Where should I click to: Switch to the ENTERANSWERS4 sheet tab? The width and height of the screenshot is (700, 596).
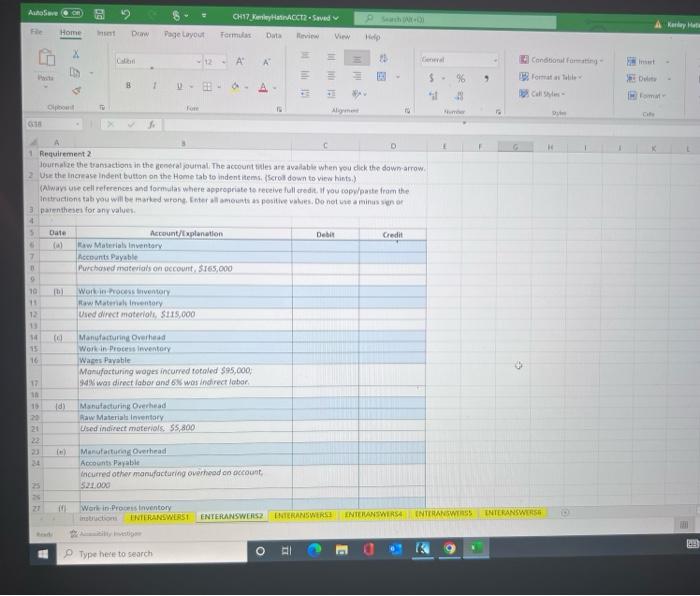373,515
